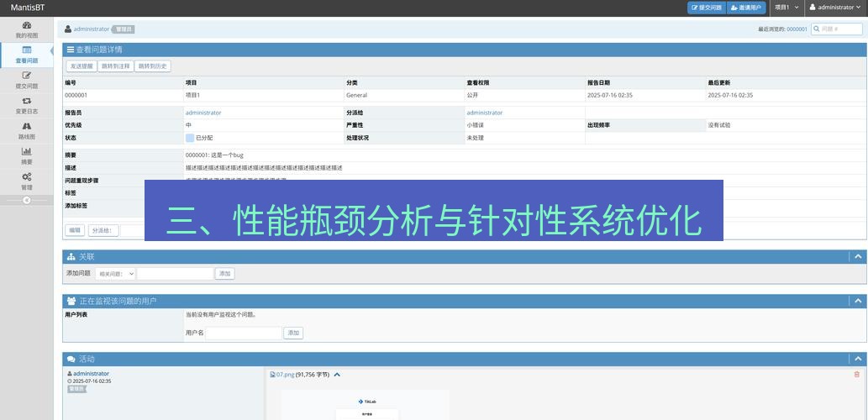Open 管理 gears icon in sidebar
The width and height of the screenshot is (868, 420).
[27, 177]
